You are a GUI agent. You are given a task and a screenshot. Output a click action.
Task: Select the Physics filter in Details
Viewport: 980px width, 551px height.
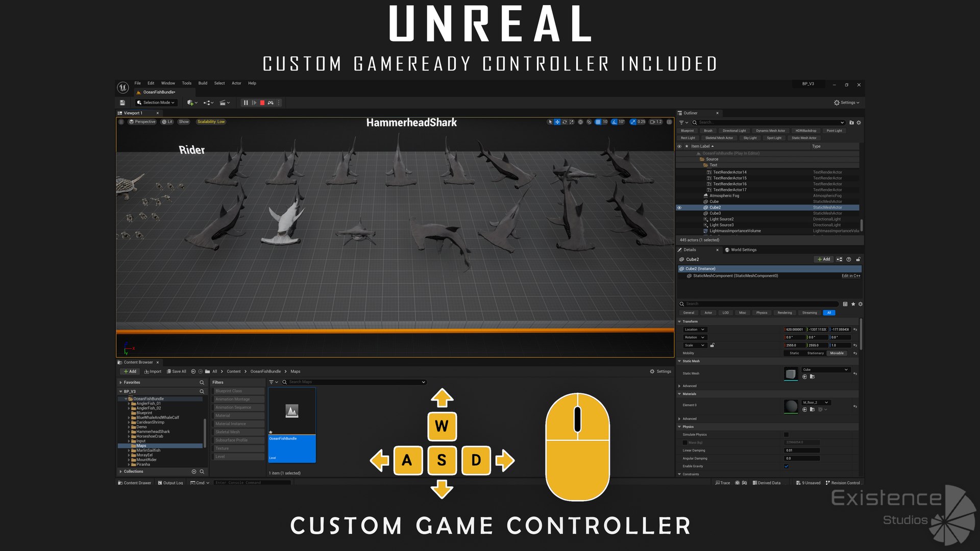point(762,313)
